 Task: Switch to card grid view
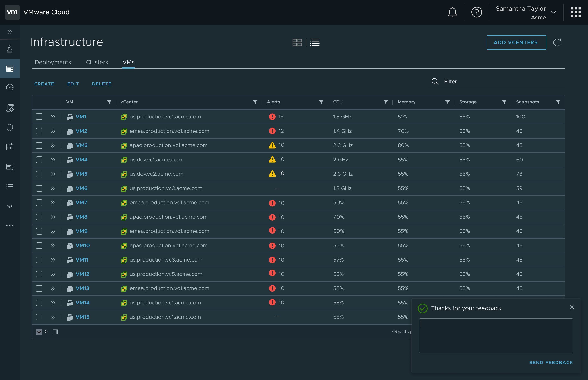297,42
